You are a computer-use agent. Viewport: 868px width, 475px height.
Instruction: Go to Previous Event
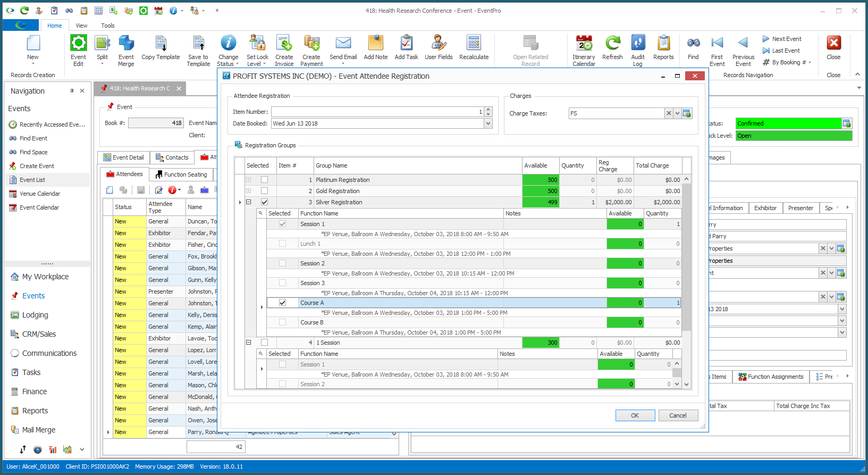click(x=743, y=51)
